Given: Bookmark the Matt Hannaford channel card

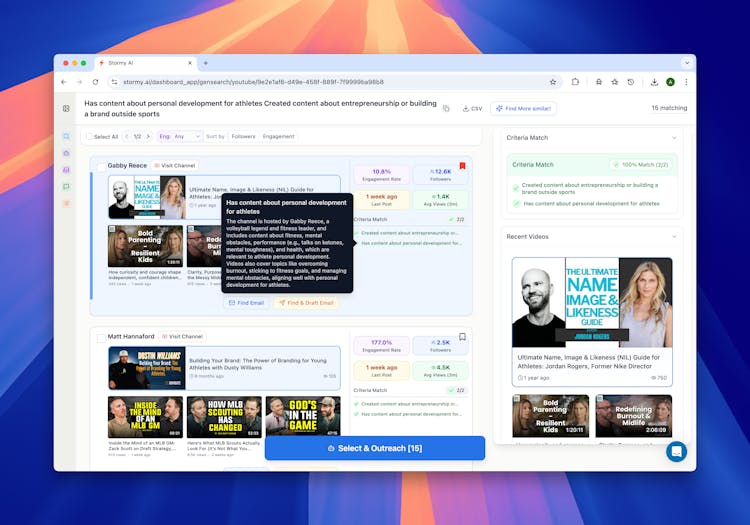Looking at the screenshot, I should [462, 337].
